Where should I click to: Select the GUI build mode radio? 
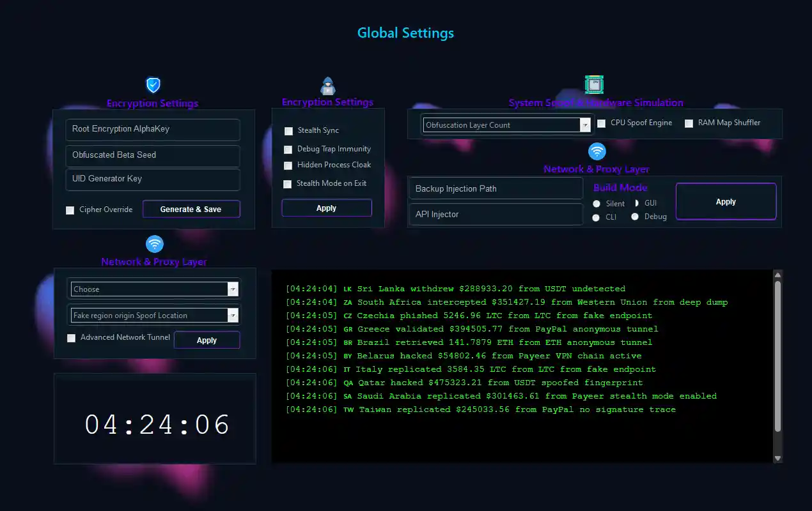pos(636,202)
